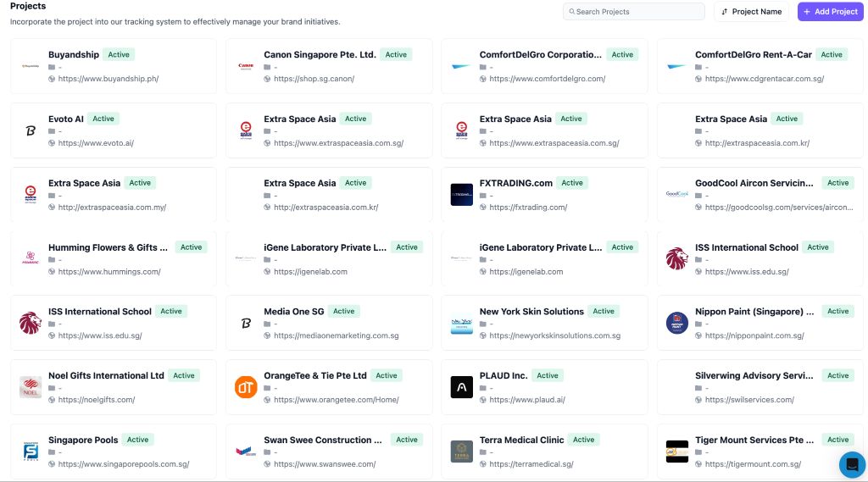Image resolution: width=868 pixels, height=482 pixels.
Task: Open the https://www.evoto.ai/ link
Action: (x=96, y=143)
